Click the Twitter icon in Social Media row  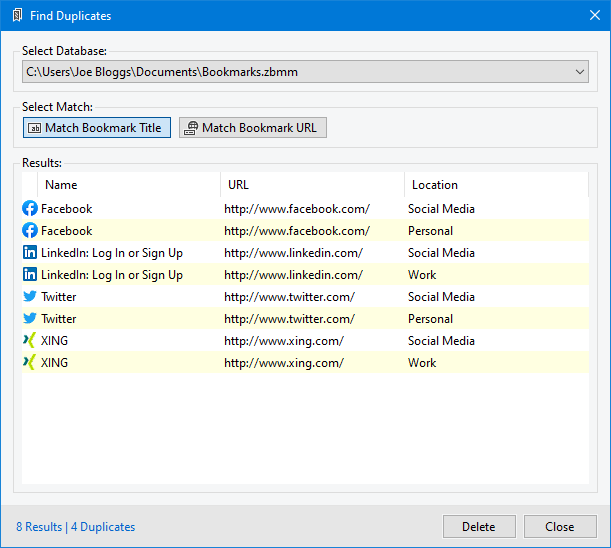pos(30,297)
